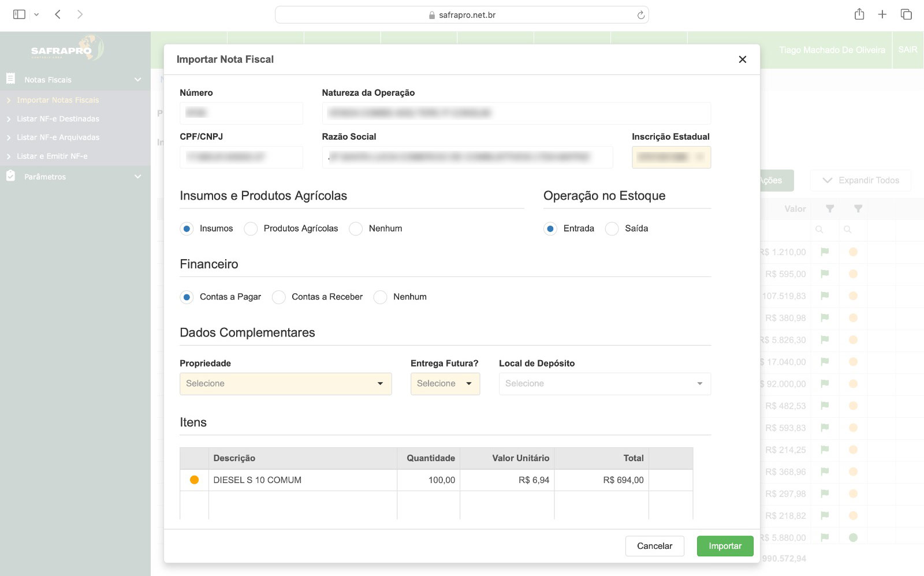
Task: Reload the page with refresh icon
Action: click(x=640, y=15)
